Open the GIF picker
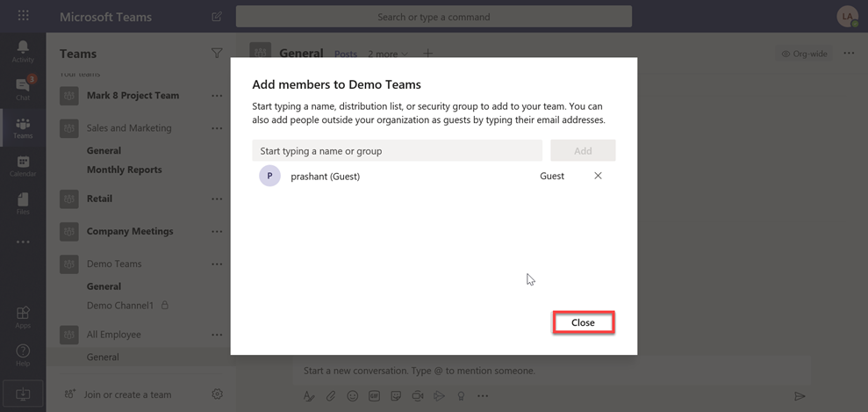Screen dimensions: 868x412 coord(374,396)
